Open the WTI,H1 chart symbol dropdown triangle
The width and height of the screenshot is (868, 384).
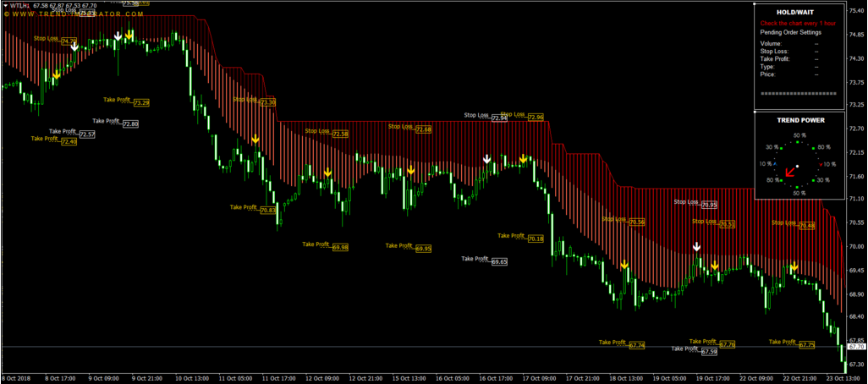(4, 5)
